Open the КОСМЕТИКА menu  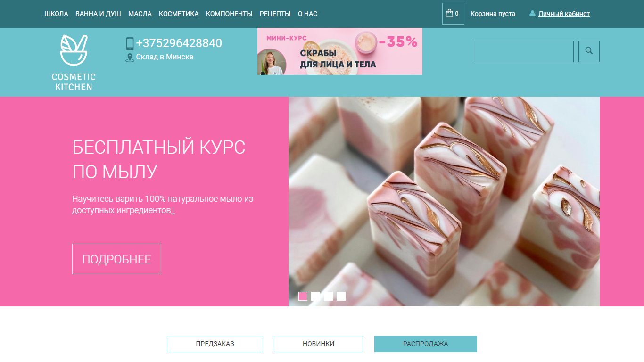179,14
